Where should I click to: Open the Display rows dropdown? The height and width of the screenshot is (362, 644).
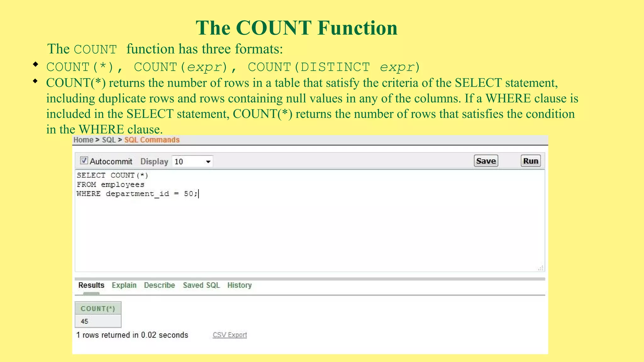[192, 162]
